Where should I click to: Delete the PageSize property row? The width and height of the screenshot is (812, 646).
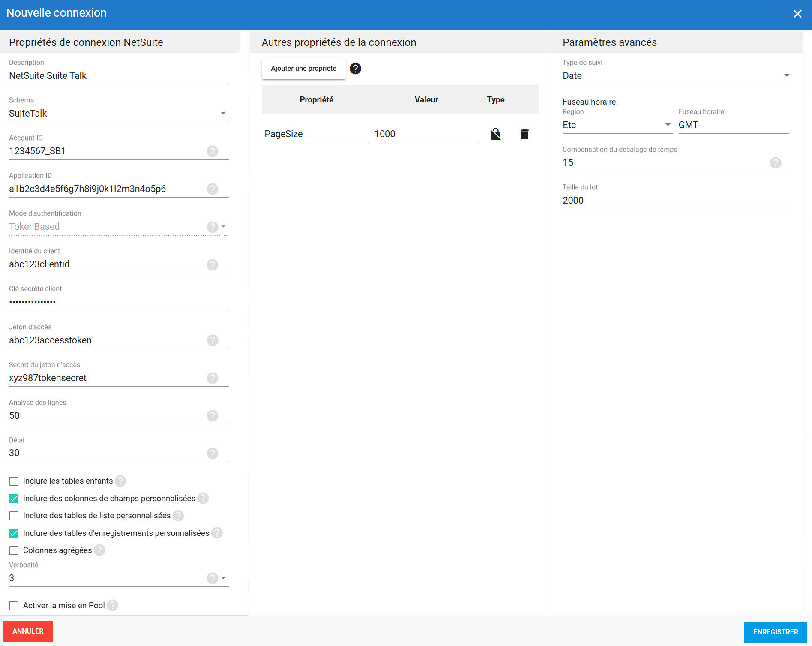click(524, 134)
